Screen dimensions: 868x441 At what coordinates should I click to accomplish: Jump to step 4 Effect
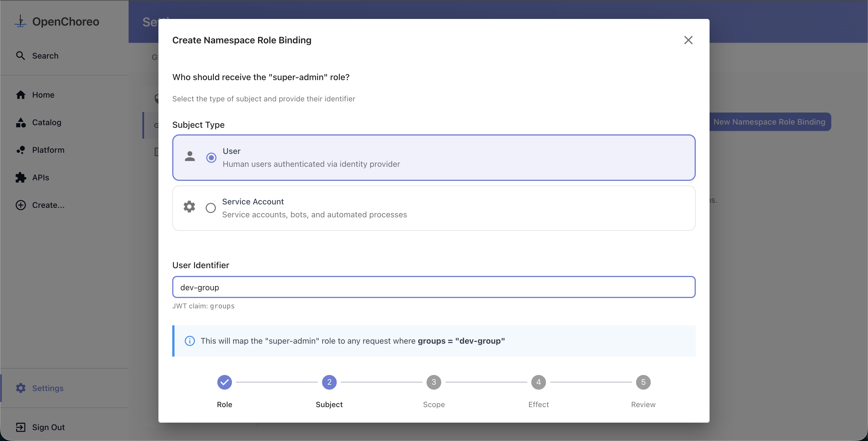point(538,382)
